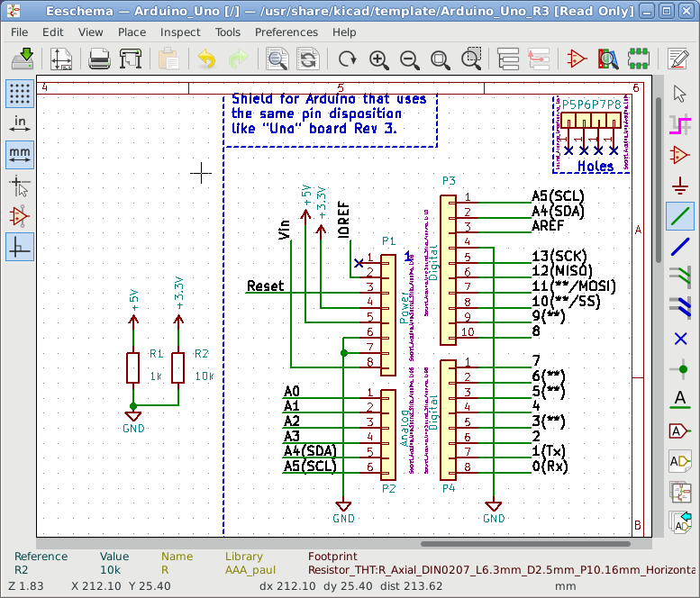
Task: Click the 13(SCK) net label
Action: [559, 256]
